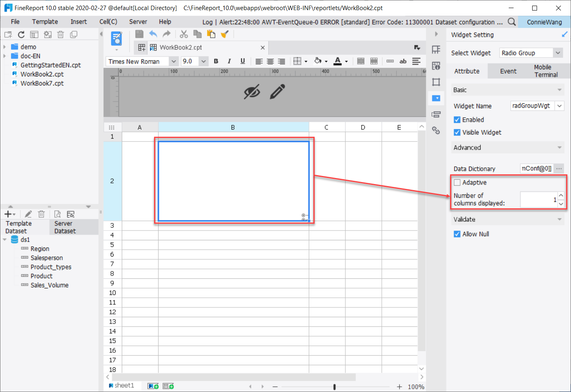The image size is (571, 392).
Task: Open the Template menu
Action: pyautogui.click(x=45, y=22)
